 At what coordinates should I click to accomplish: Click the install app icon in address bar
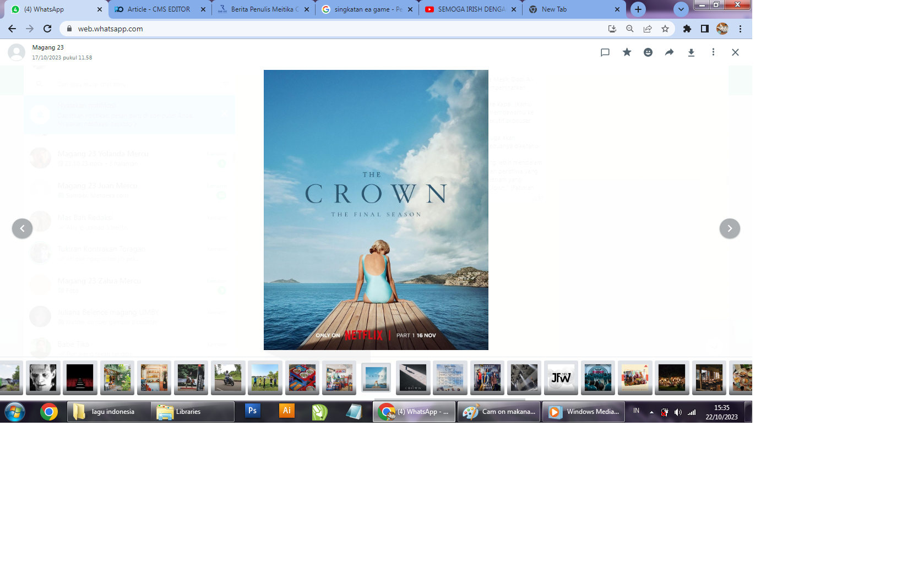(612, 29)
